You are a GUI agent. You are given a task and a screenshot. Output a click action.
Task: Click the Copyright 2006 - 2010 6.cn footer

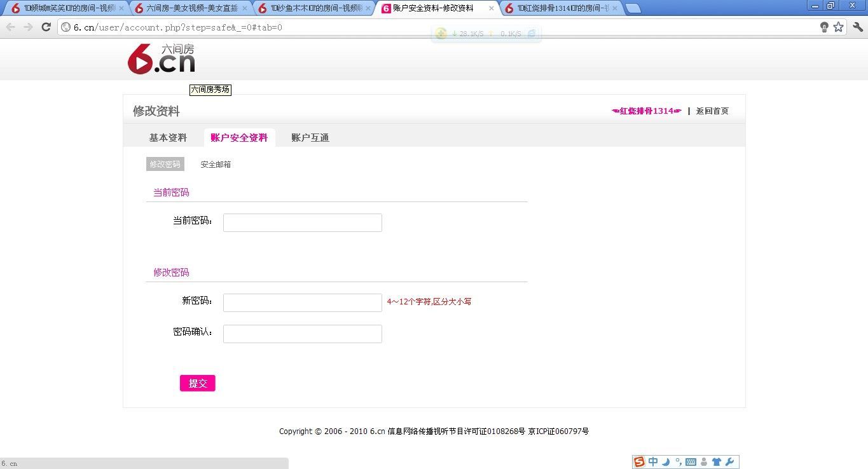click(x=434, y=432)
